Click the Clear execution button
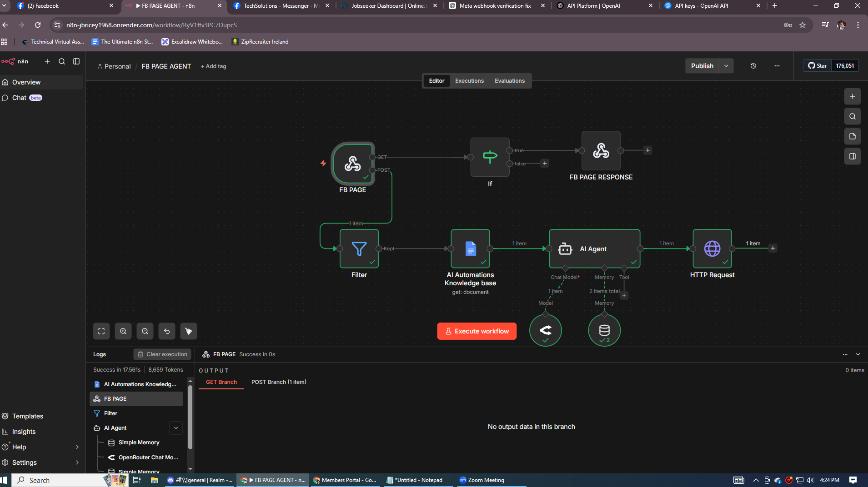The width and height of the screenshot is (868, 487). [x=162, y=354]
